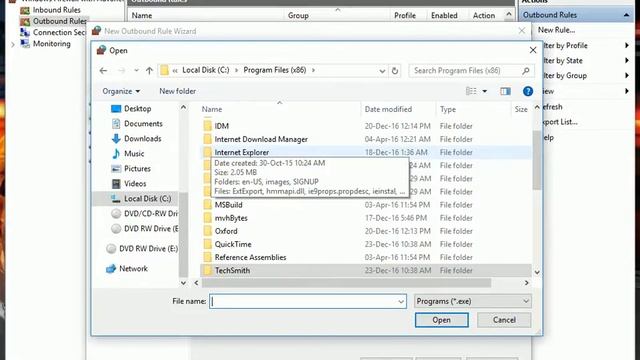Viewport: 640px width, 360px height.
Task: Click the Network icon in the sidebar
Action: pos(111,269)
